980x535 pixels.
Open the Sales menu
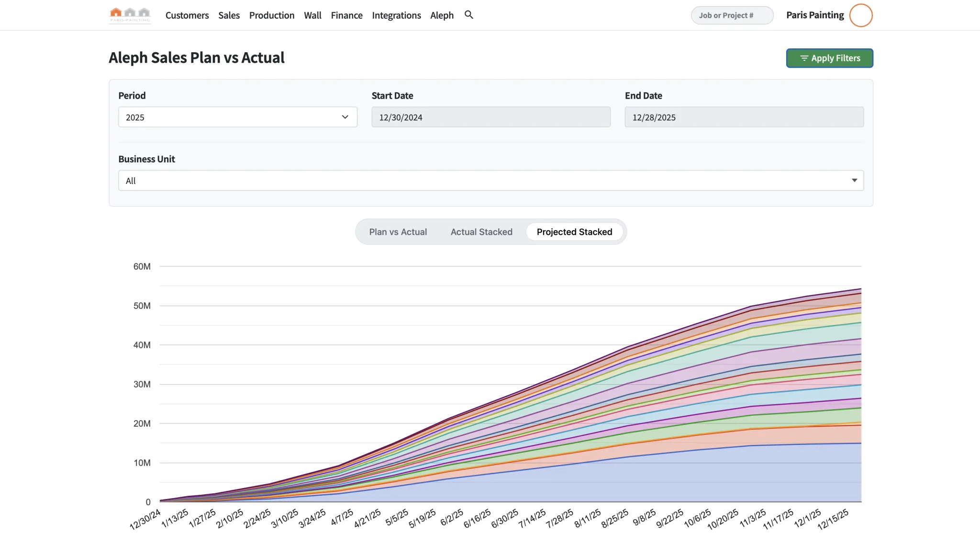click(x=229, y=15)
